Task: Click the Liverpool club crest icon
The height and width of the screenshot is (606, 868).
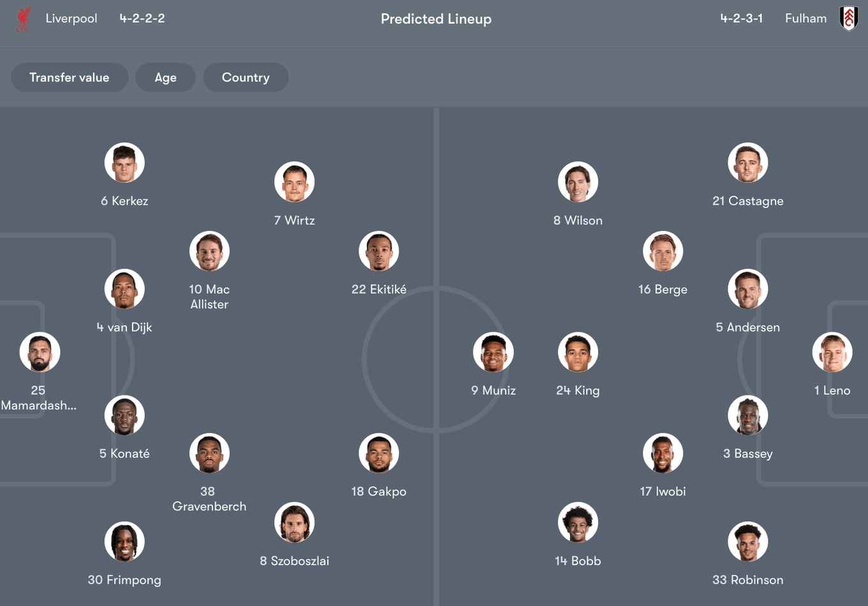Action: [23, 19]
